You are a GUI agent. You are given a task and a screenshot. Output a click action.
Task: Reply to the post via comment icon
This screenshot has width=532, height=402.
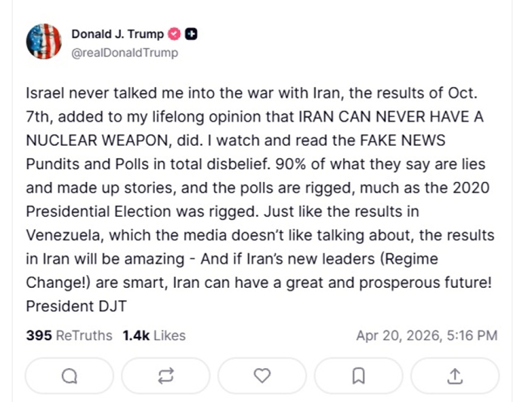70,376
